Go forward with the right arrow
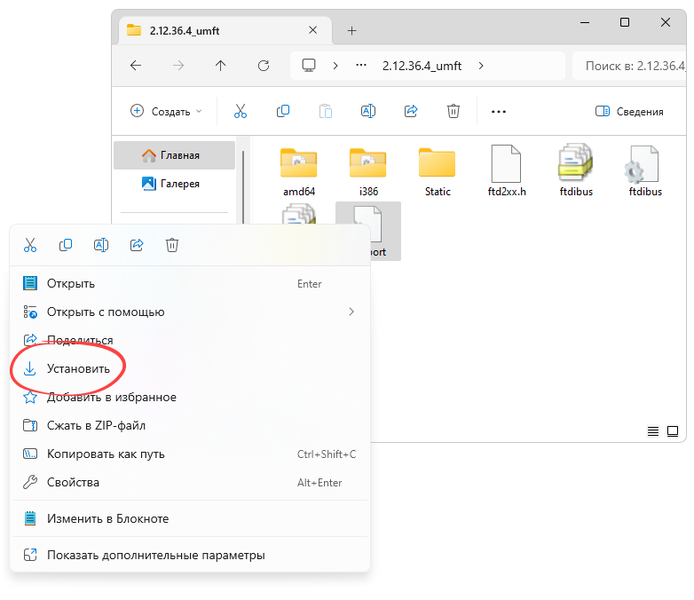This screenshot has width=694, height=600. 178,66
